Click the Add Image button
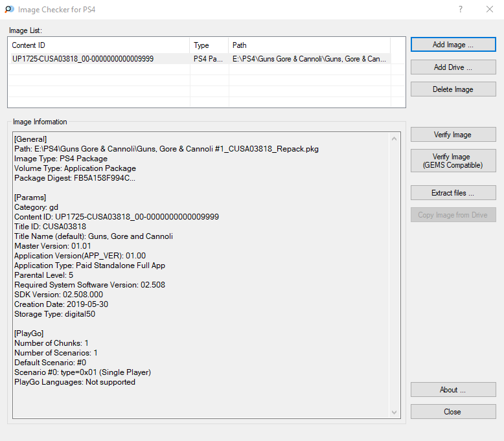Viewport: 504px width, 441px height. (x=453, y=45)
